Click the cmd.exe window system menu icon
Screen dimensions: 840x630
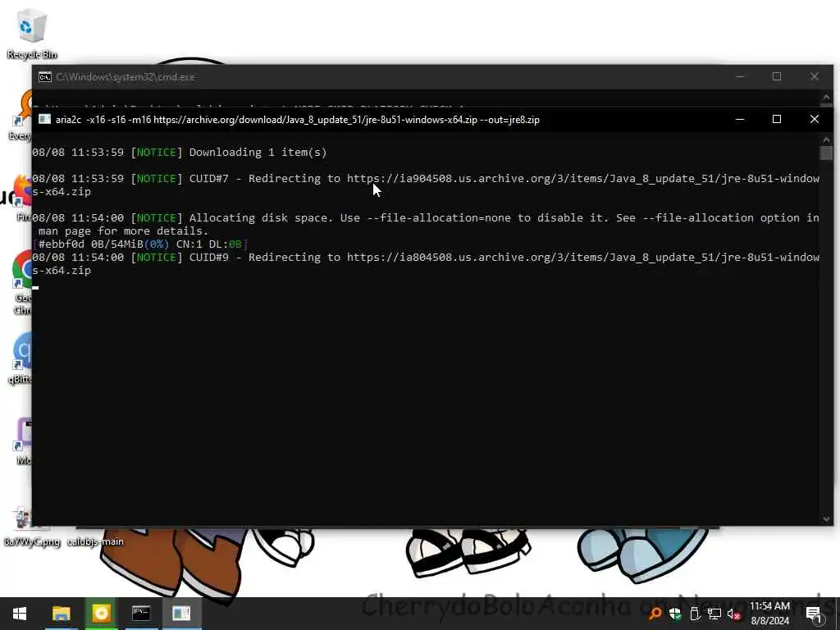45,77
